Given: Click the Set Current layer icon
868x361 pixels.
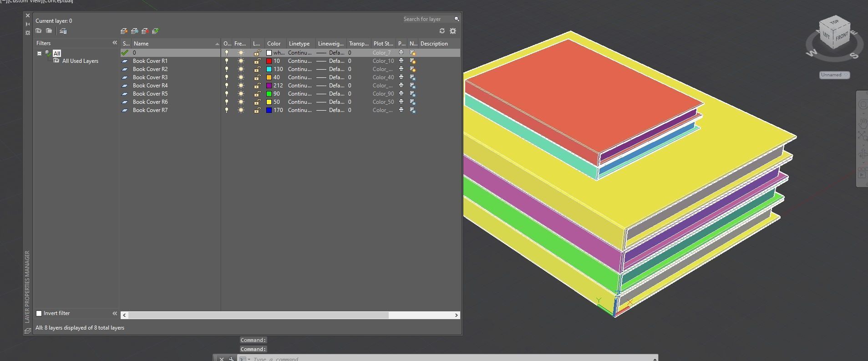Looking at the screenshot, I should click(155, 31).
